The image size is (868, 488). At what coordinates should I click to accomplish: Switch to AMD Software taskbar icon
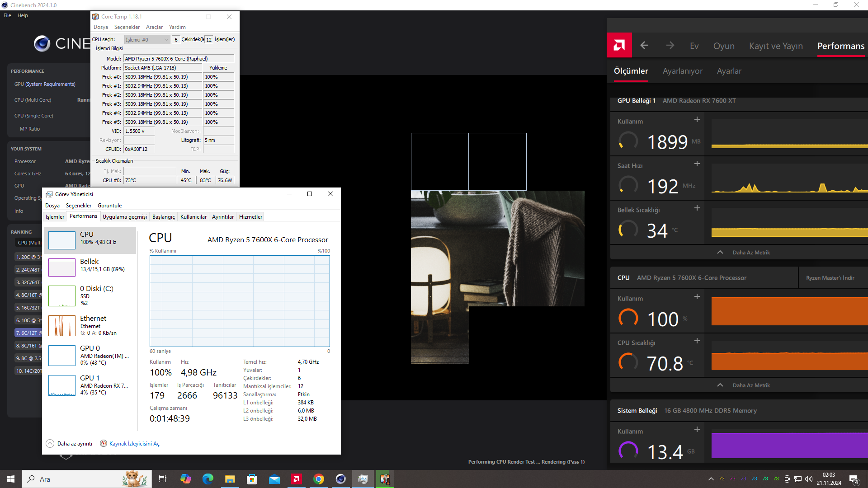tap(296, 479)
